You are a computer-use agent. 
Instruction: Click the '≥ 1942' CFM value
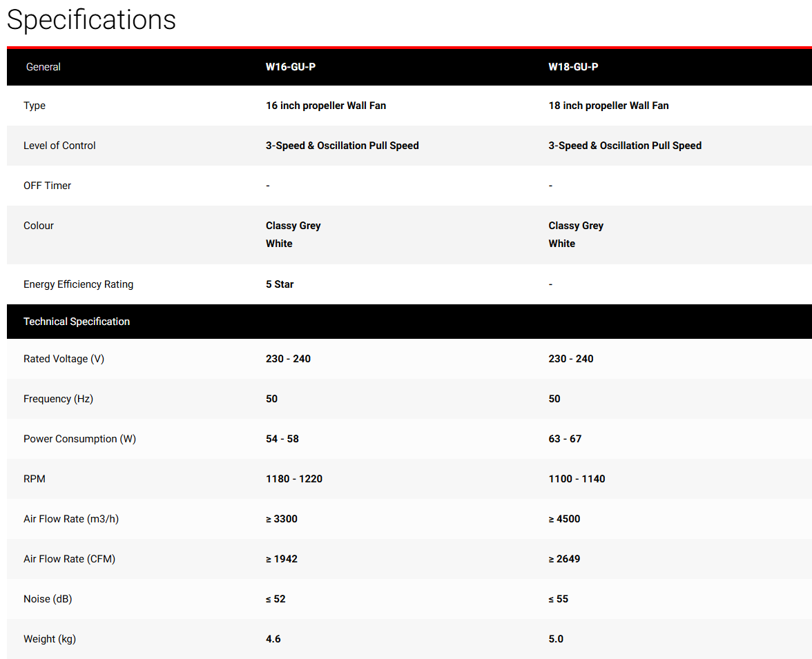coord(282,558)
